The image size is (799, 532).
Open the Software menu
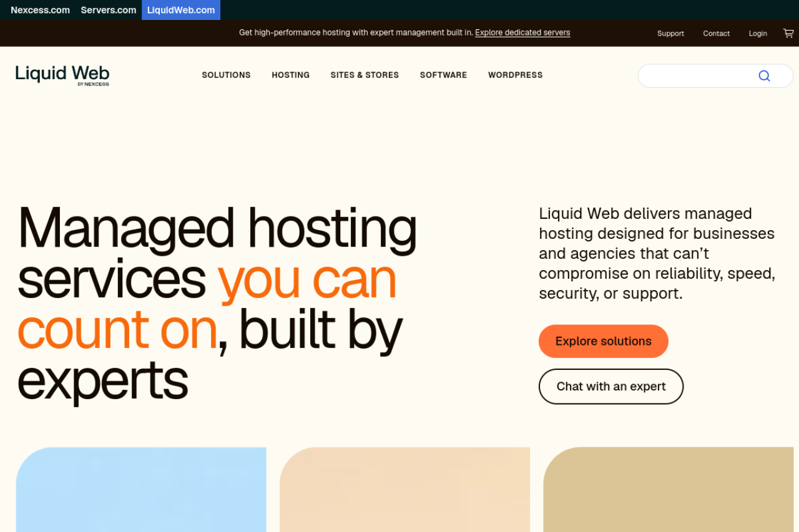[x=443, y=75]
